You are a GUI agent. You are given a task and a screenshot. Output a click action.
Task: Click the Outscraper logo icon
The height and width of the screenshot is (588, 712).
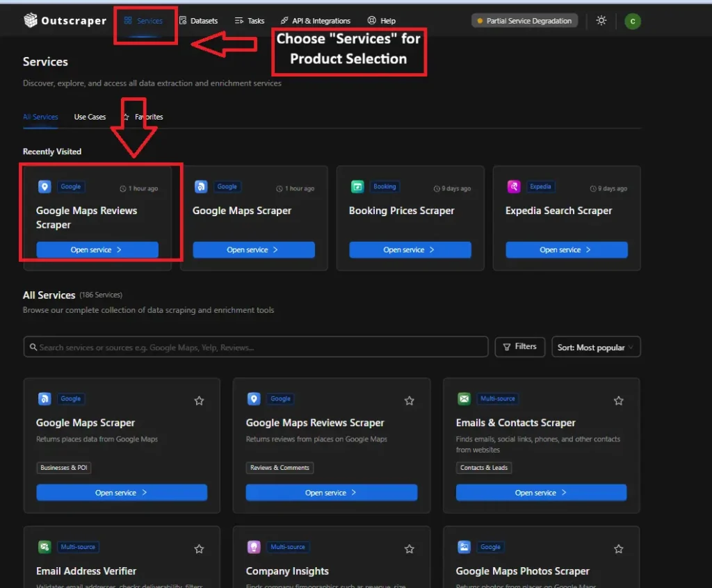pyautogui.click(x=31, y=20)
